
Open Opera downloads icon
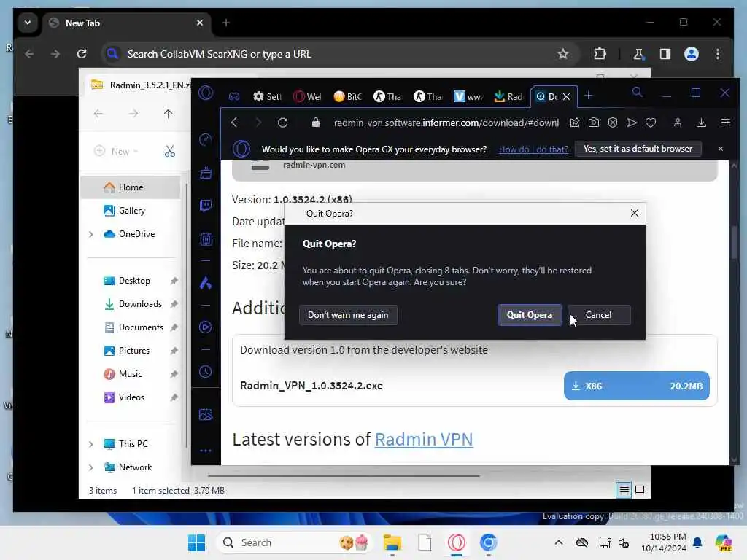tap(701, 122)
